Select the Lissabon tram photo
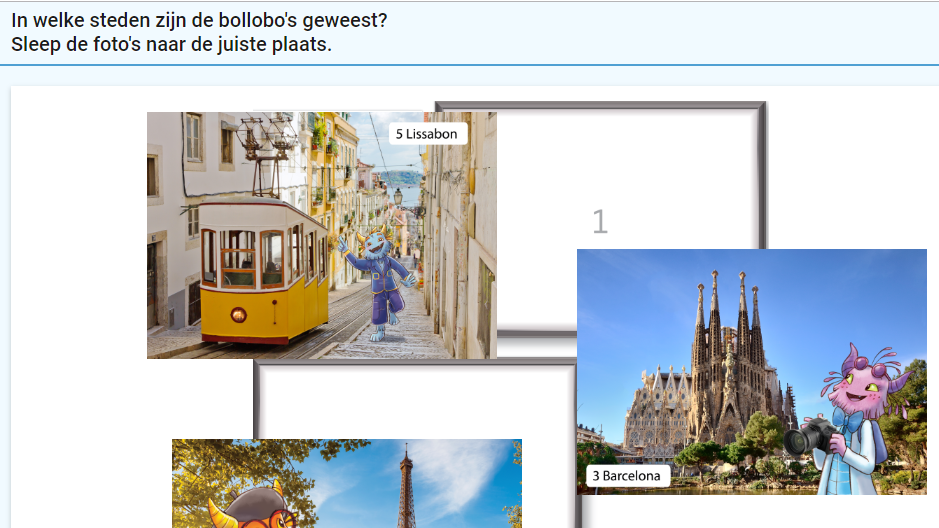The image size is (939, 528). (322, 235)
